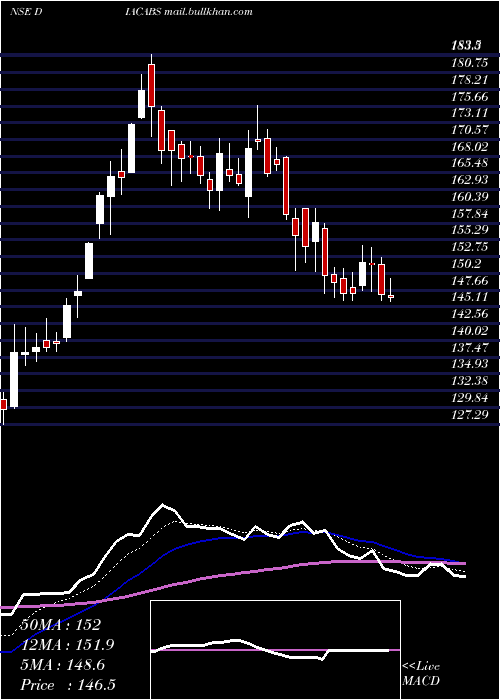Click the 127.29 price axis label
The height and width of the screenshot is (700, 500).
pos(470,414)
